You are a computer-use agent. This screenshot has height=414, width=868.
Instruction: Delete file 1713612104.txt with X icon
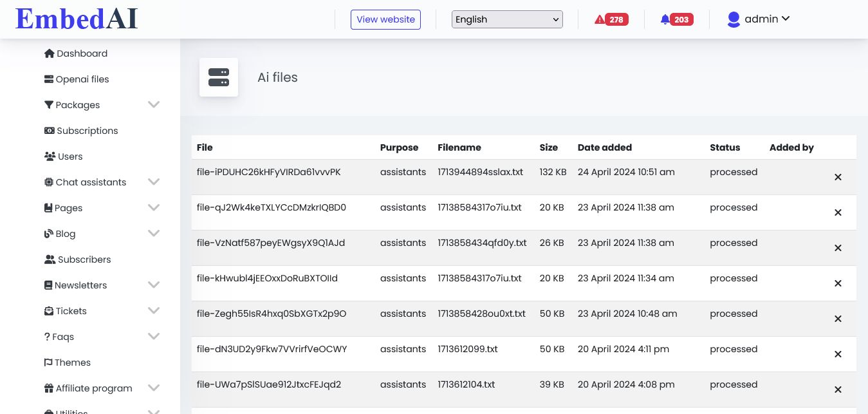point(838,390)
